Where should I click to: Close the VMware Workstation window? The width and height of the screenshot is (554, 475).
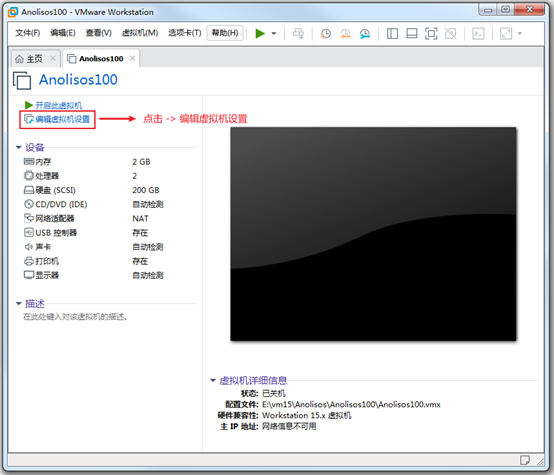click(529, 10)
